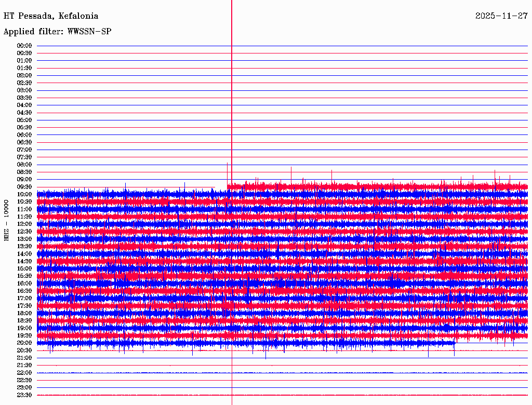Select the 22:00 time label
Viewport: 532px width, 405px height.
pos(24,373)
